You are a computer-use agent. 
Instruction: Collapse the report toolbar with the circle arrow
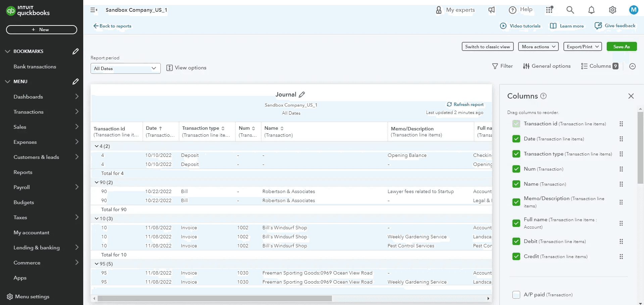click(632, 66)
